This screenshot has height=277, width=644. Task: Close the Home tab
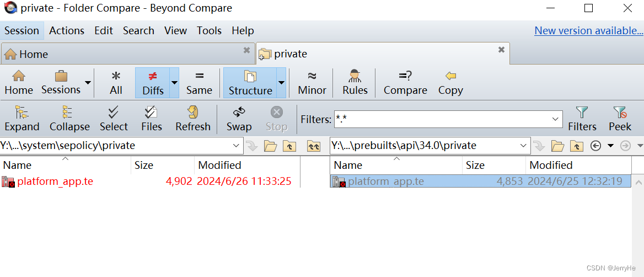coord(246,50)
